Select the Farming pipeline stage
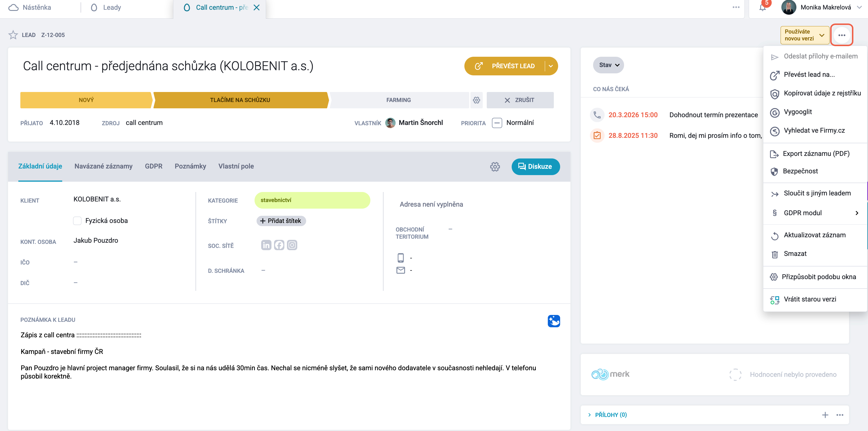 [x=399, y=100]
